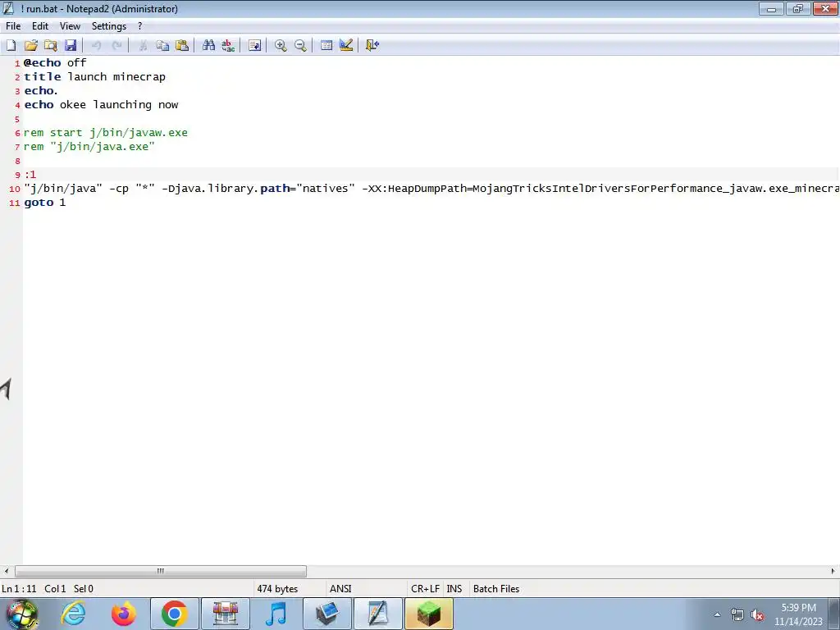840x630 pixels.
Task: Click the 'rem start j/bin/javaw.exe' line
Action: click(x=106, y=132)
